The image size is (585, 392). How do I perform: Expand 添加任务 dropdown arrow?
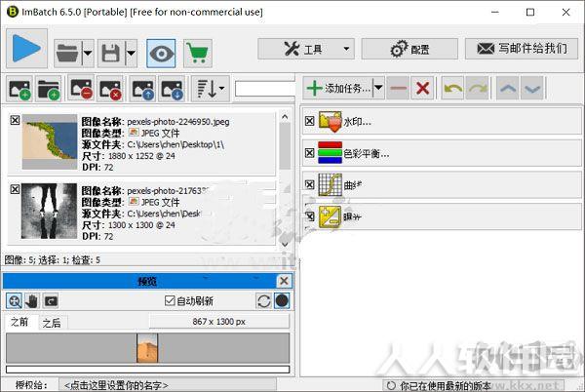[x=378, y=88]
